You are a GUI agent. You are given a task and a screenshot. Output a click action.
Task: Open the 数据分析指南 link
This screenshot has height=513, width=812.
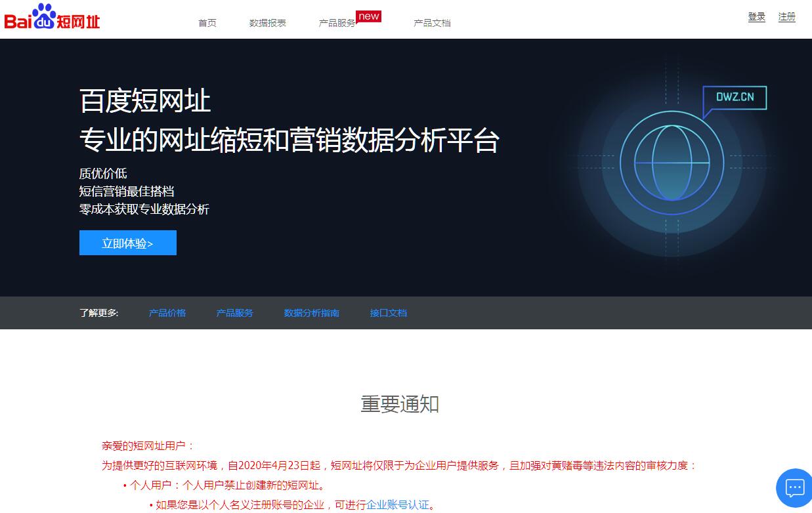pos(311,313)
